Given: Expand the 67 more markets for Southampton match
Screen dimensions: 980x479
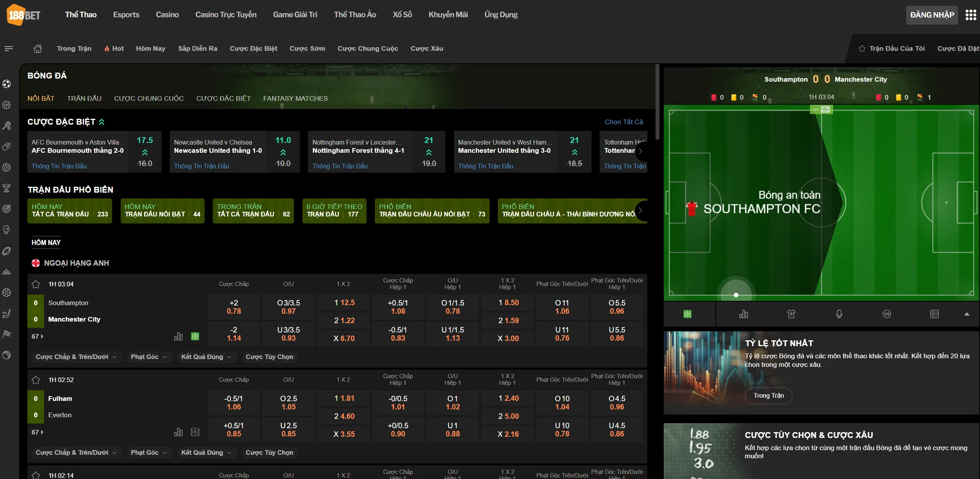Looking at the screenshot, I should pos(37,336).
